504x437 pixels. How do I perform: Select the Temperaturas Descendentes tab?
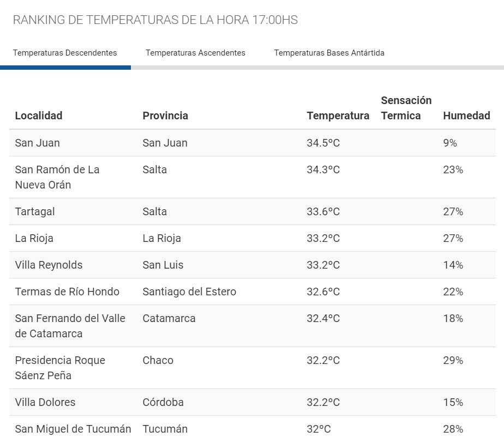(65, 53)
